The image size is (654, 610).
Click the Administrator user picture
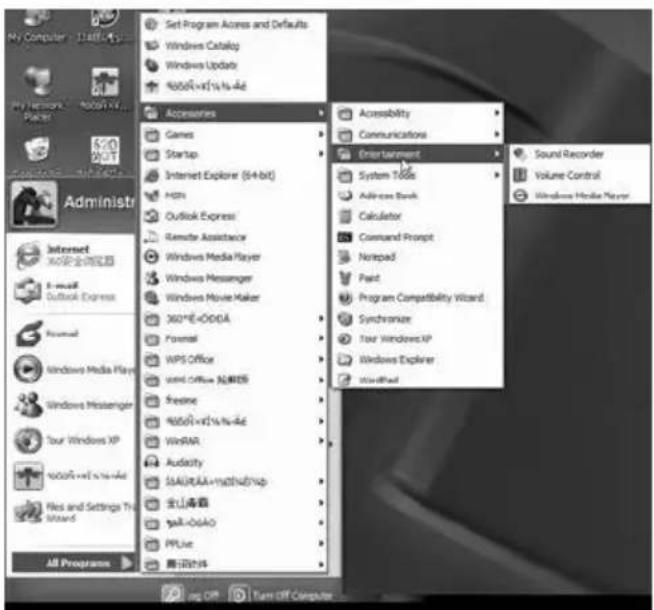33,204
